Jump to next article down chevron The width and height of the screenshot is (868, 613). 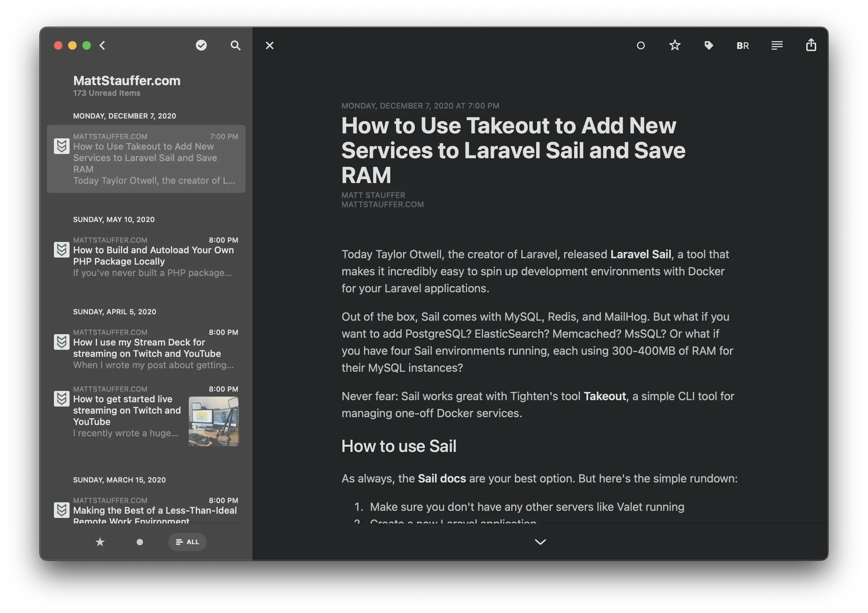click(540, 542)
